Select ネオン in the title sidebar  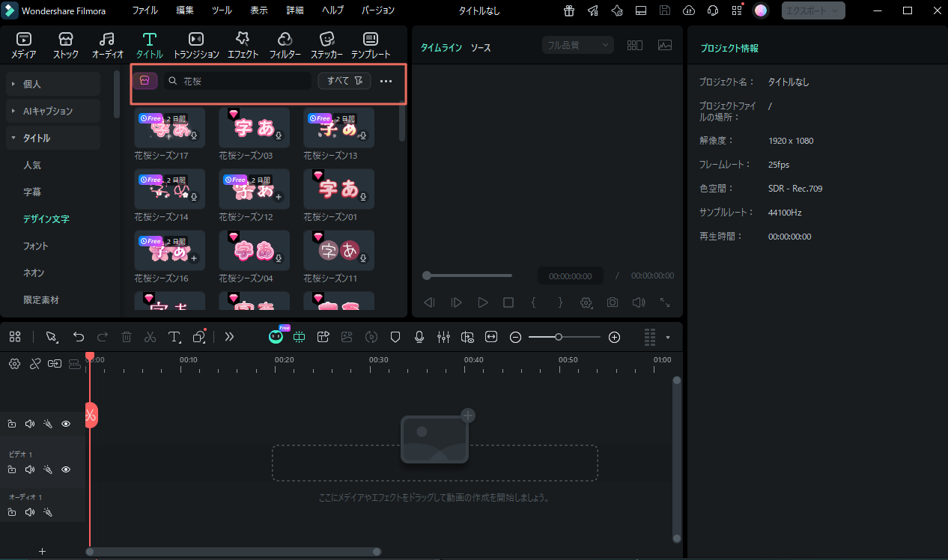pyautogui.click(x=34, y=273)
